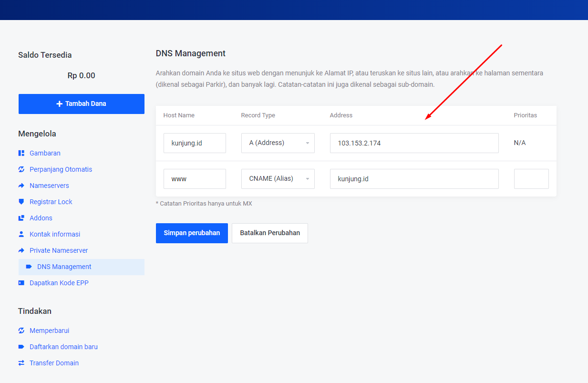This screenshot has width=588, height=383.
Task: Click Batalkan Perubahan button
Action: pos(269,233)
